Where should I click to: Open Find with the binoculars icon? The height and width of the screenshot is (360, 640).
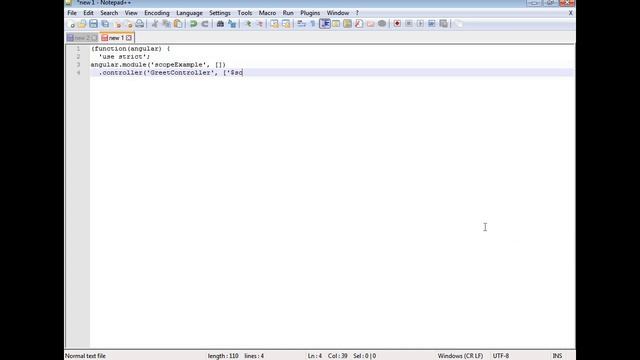click(x=220, y=24)
